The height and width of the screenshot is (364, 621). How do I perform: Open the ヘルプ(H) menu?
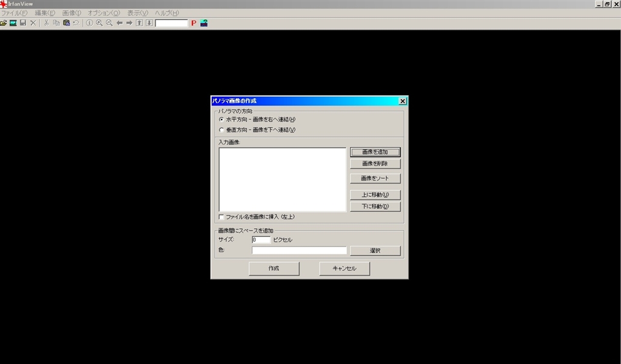tap(167, 13)
